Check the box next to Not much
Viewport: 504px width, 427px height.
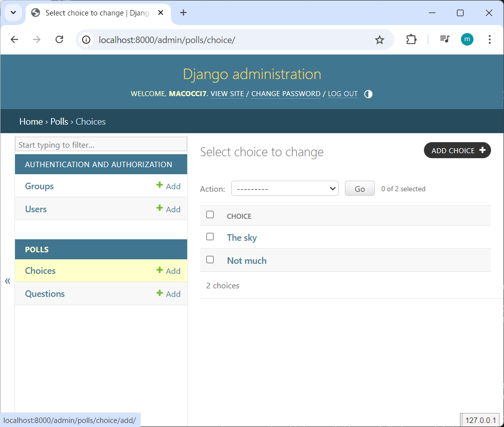coord(210,260)
